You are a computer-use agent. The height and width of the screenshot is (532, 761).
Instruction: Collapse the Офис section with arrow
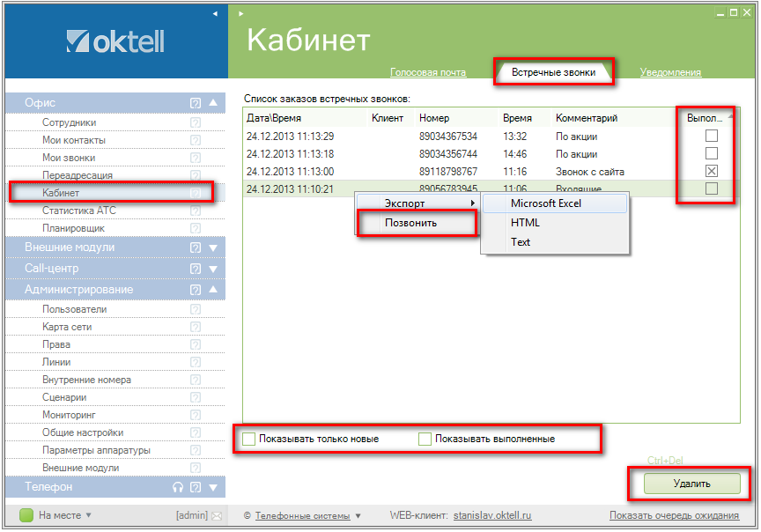(x=213, y=103)
